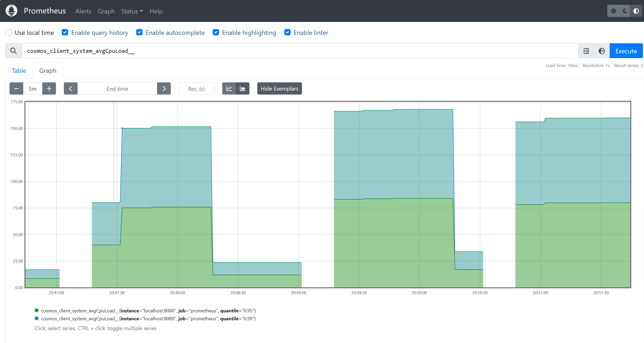This screenshot has width=644, height=343.
Task: Switch to the dark theme moon icon
Action: 625,11
